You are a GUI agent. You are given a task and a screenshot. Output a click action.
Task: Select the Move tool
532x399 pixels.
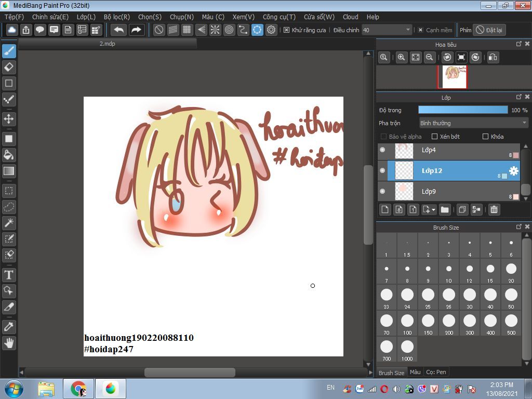click(9, 119)
